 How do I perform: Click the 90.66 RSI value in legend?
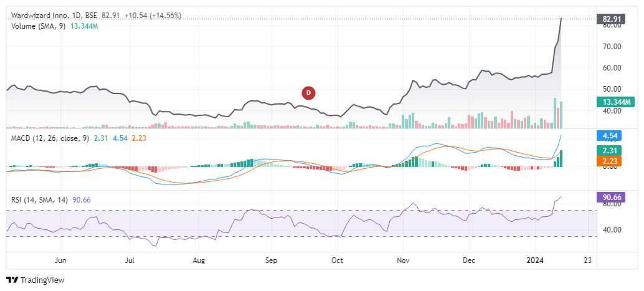click(x=82, y=200)
